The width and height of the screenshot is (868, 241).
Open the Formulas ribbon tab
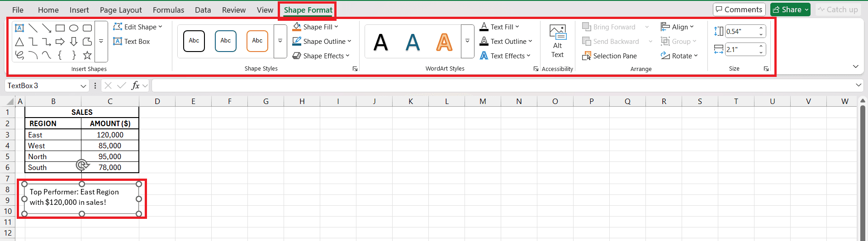(x=168, y=10)
